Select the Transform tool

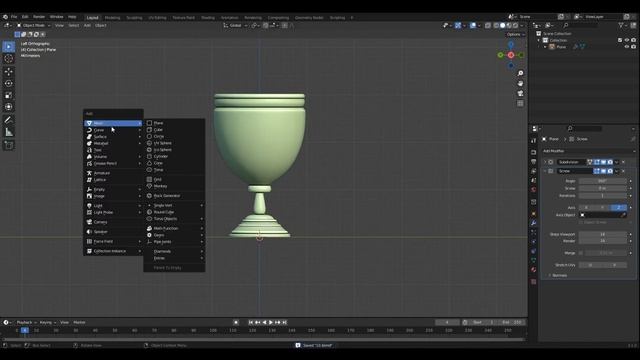point(9,107)
